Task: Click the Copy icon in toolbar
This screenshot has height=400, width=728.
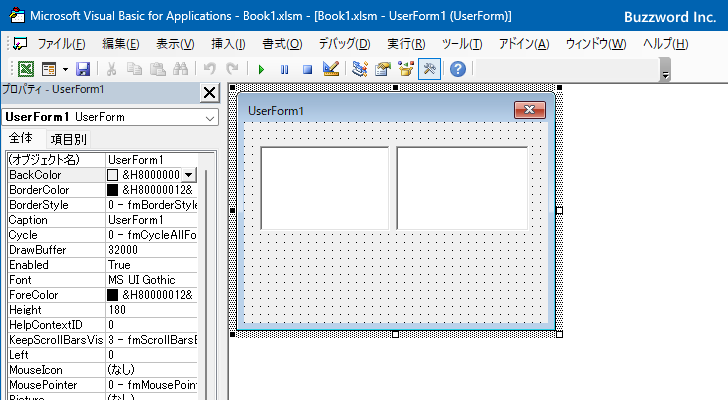Action: [134, 69]
